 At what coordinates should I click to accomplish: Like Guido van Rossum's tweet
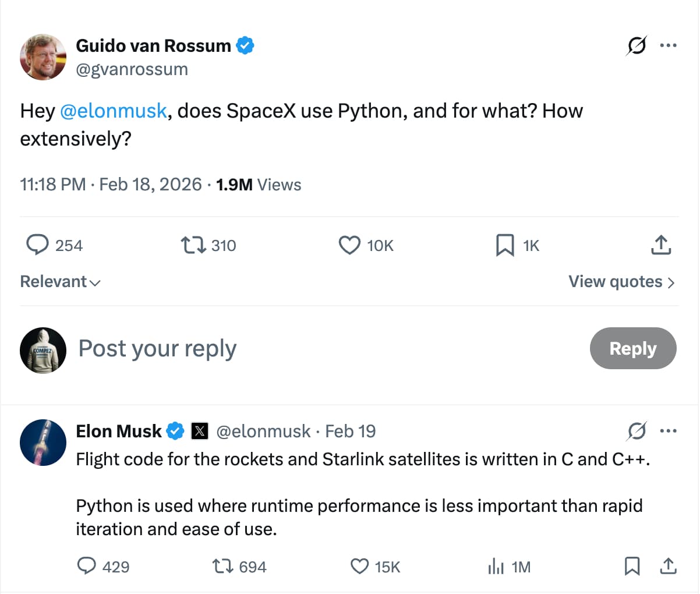[348, 245]
